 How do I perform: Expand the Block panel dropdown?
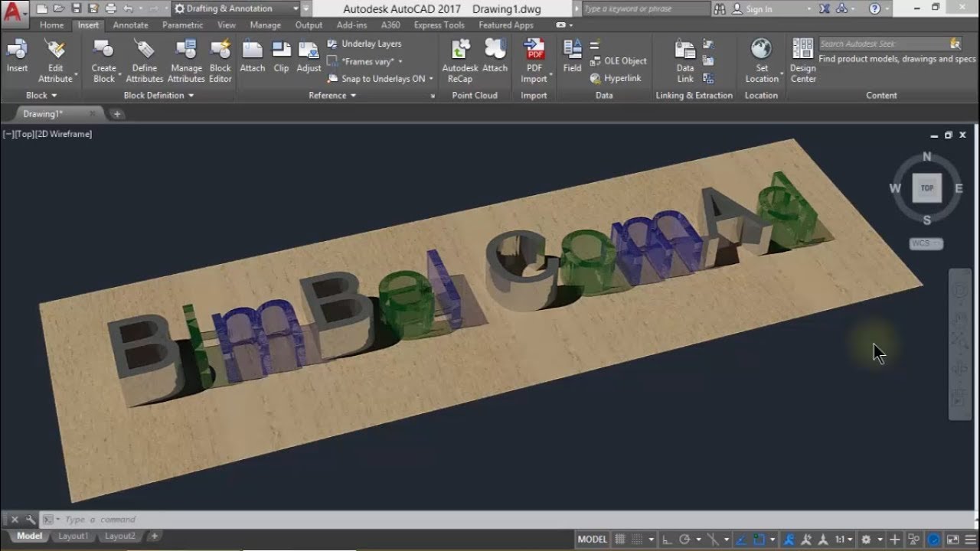(x=41, y=96)
